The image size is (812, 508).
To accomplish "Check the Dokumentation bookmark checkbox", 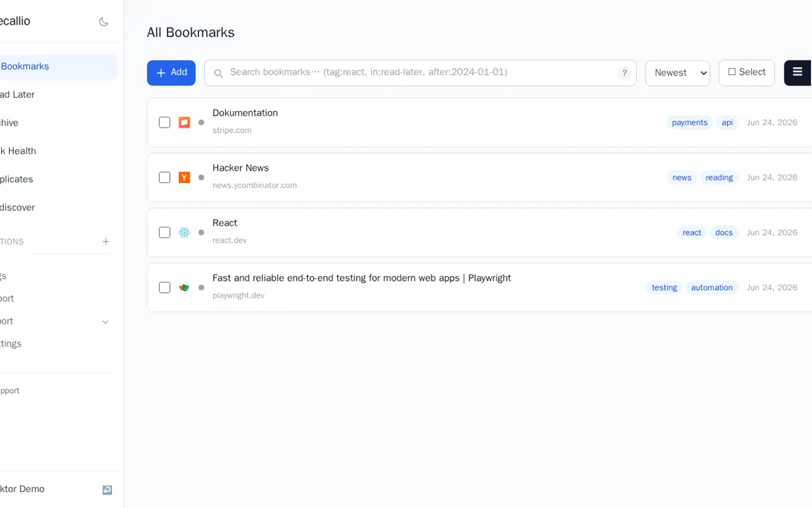I will (x=164, y=123).
